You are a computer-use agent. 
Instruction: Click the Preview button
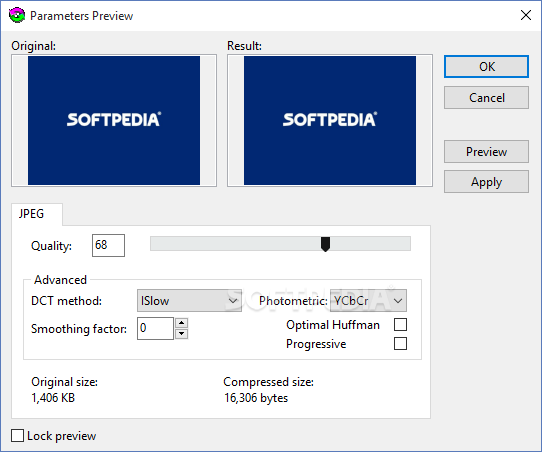tap(486, 151)
